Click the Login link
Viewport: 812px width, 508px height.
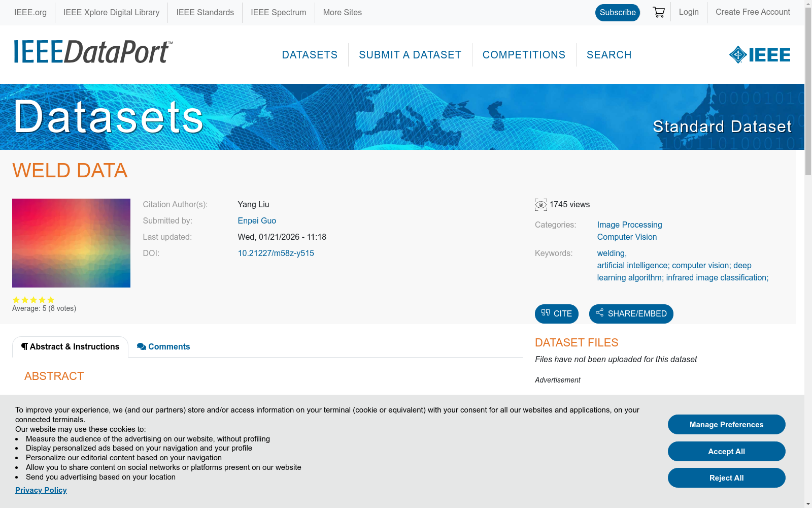pyautogui.click(x=689, y=12)
